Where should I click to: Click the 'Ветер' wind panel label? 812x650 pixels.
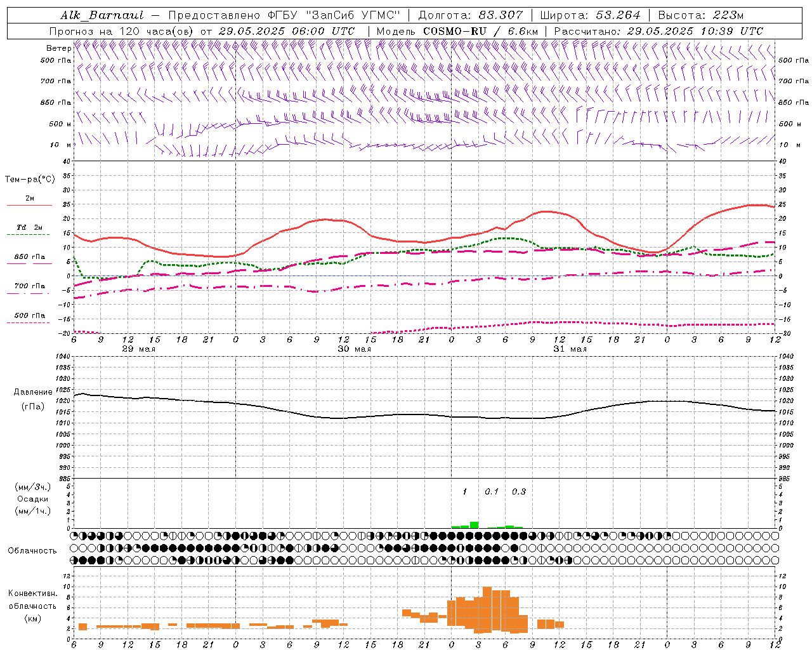tap(58, 48)
